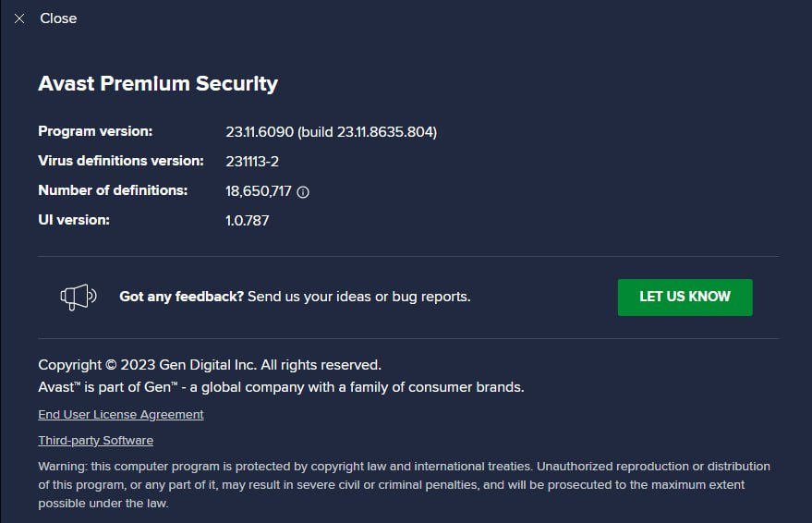Click the Virus definitions version label
The width and height of the screenshot is (812, 523).
(x=121, y=161)
